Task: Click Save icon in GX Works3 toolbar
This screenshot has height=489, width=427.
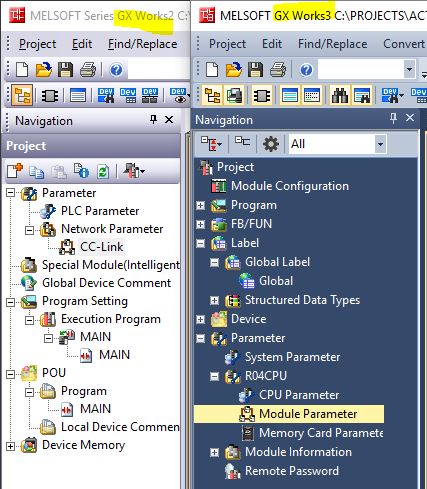Action: [x=255, y=70]
